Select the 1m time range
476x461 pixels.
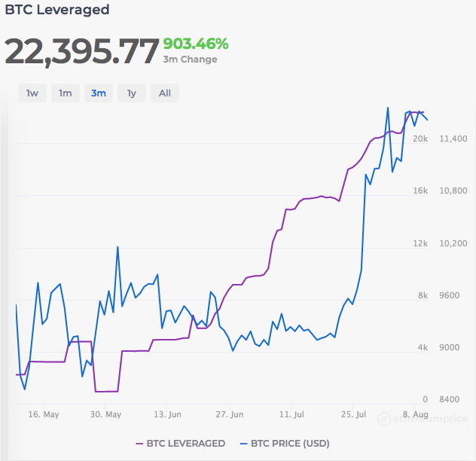66,93
